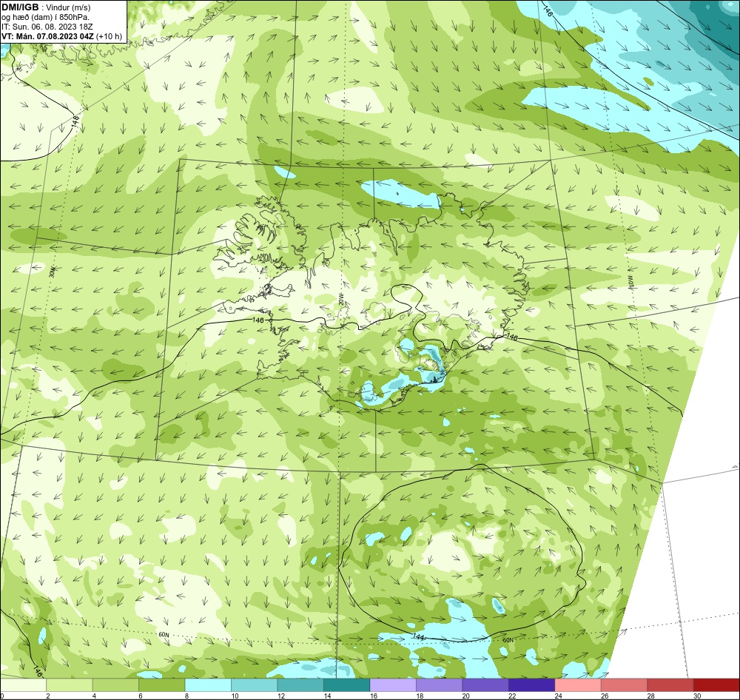Select the light yellow-green 2–4 m/s legend swatch
Image resolution: width=740 pixels, height=700 pixels.
point(70,685)
